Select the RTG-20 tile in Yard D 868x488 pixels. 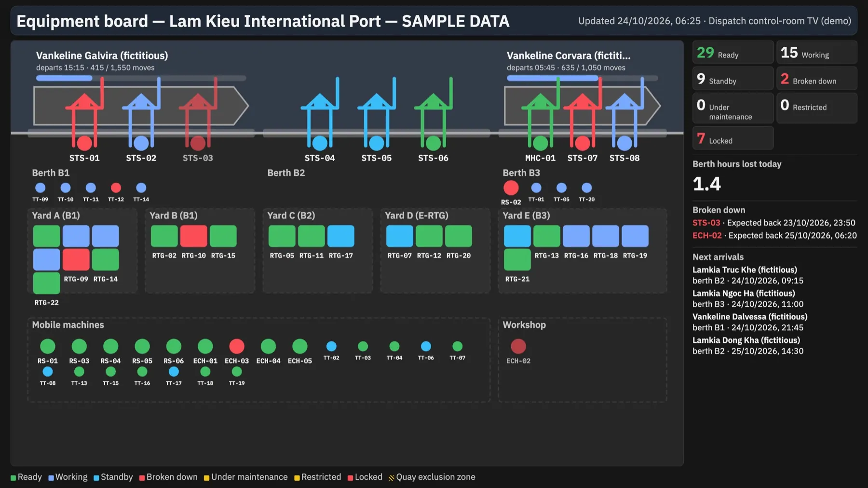(x=459, y=236)
